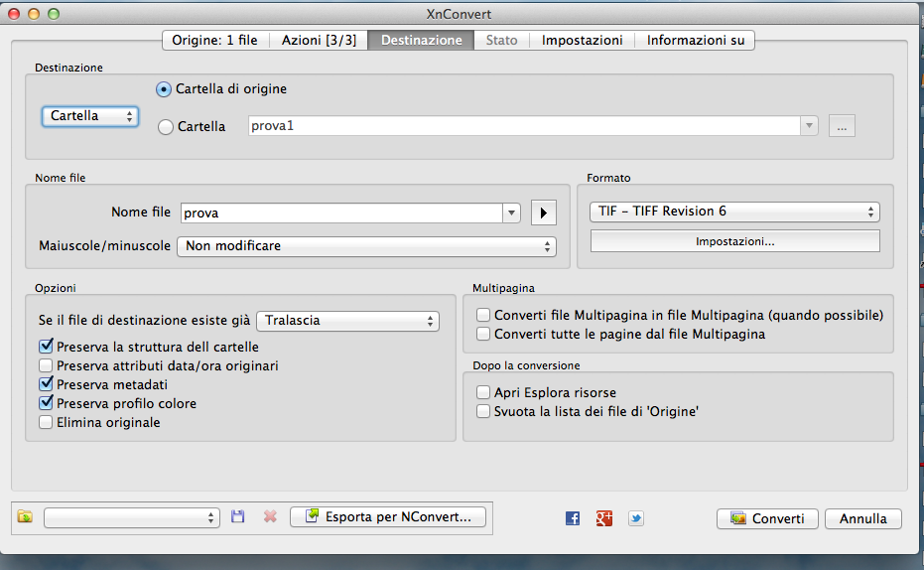The height and width of the screenshot is (570, 924).
Task: Open the Tralascia overwrite dropdown
Action: [347, 321]
